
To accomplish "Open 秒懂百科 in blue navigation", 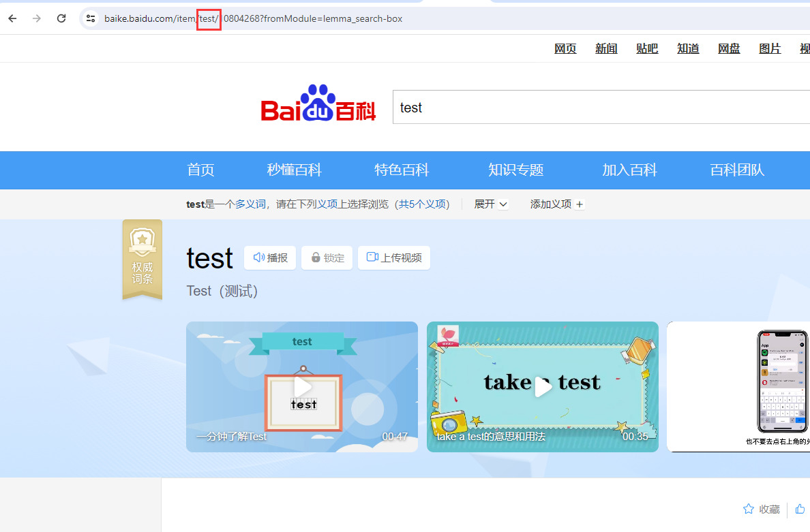I will (295, 170).
